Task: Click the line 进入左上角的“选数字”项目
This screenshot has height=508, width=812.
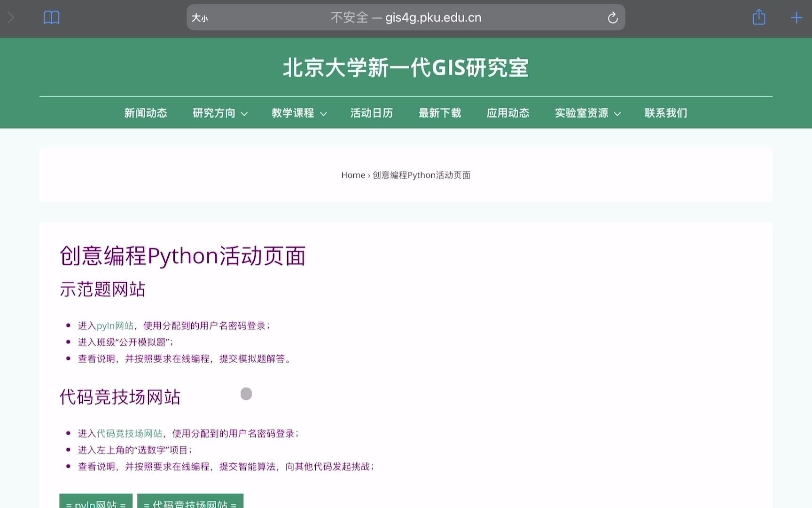Action: click(135, 450)
